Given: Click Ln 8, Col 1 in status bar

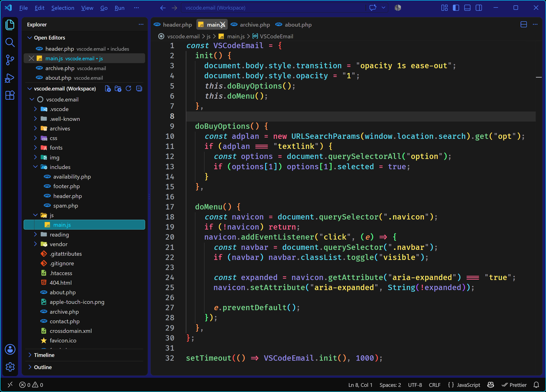Looking at the screenshot, I should pyautogui.click(x=360, y=385).
